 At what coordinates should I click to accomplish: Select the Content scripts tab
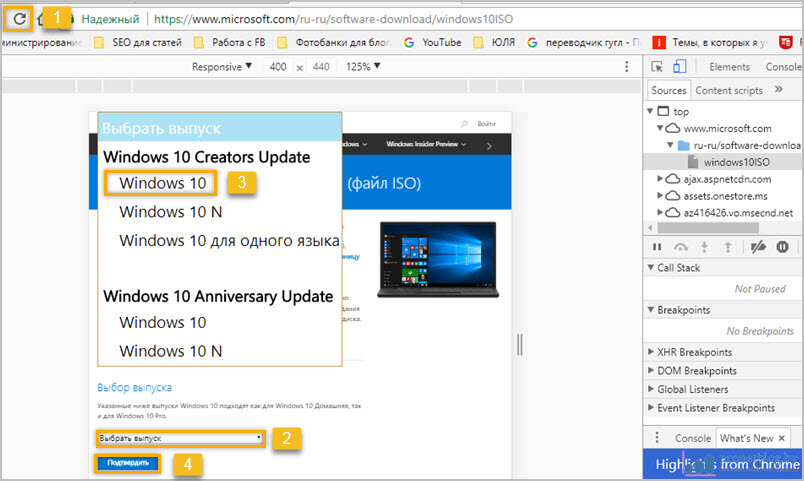point(729,90)
